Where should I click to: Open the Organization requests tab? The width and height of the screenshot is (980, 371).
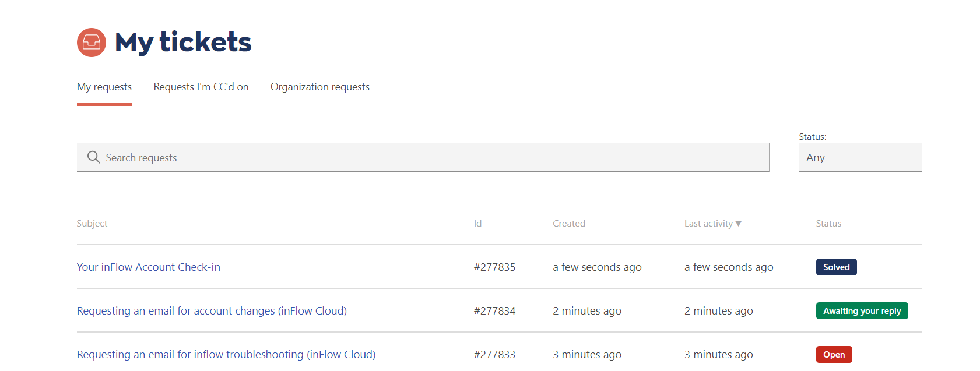[x=320, y=87]
